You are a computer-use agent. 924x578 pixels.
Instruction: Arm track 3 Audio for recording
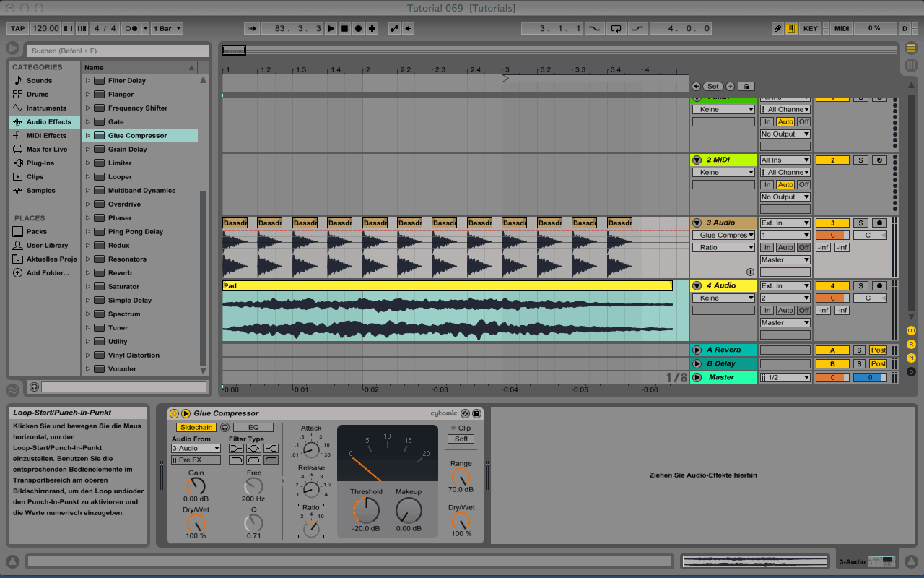pyautogui.click(x=879, y=223)
